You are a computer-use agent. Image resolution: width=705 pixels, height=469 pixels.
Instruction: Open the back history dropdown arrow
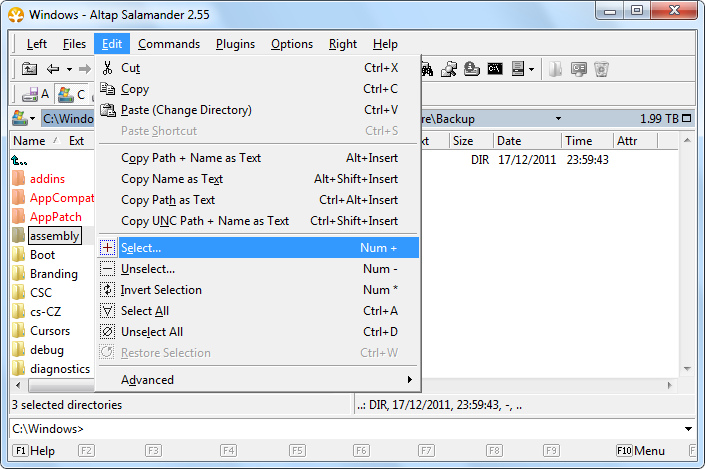(x=69, y=69)
